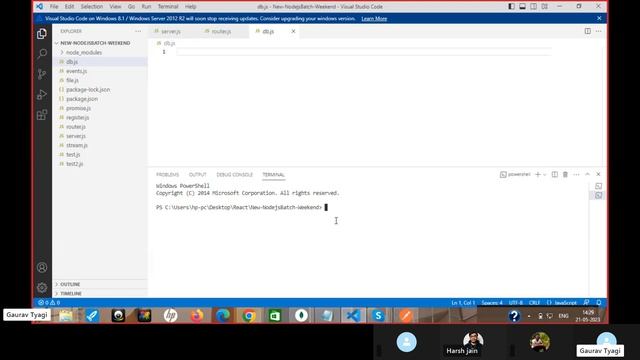
Task: Close the terminal panel
Action: 598,174
